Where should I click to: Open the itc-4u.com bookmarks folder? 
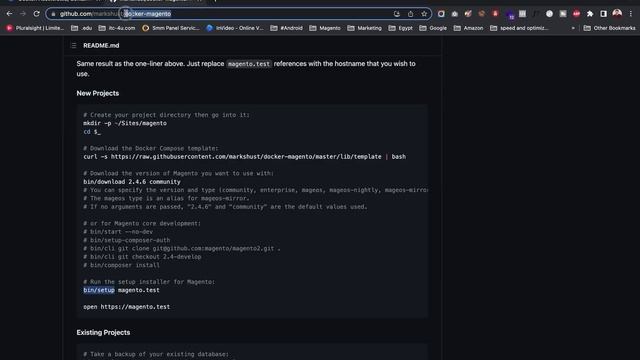(117, 28)
